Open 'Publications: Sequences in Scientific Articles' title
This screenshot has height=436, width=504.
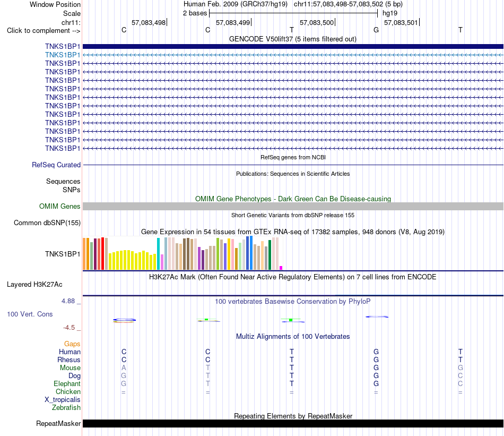(293, 174)
